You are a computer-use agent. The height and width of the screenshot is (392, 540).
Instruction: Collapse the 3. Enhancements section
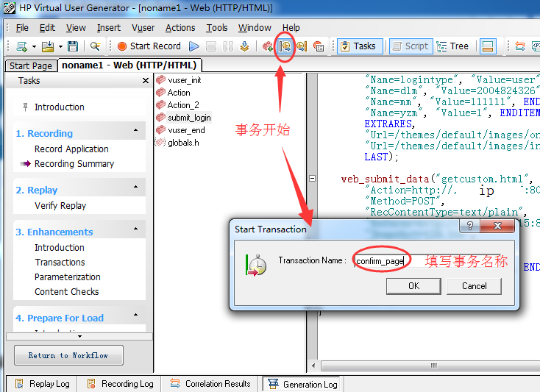pos(135,229)
